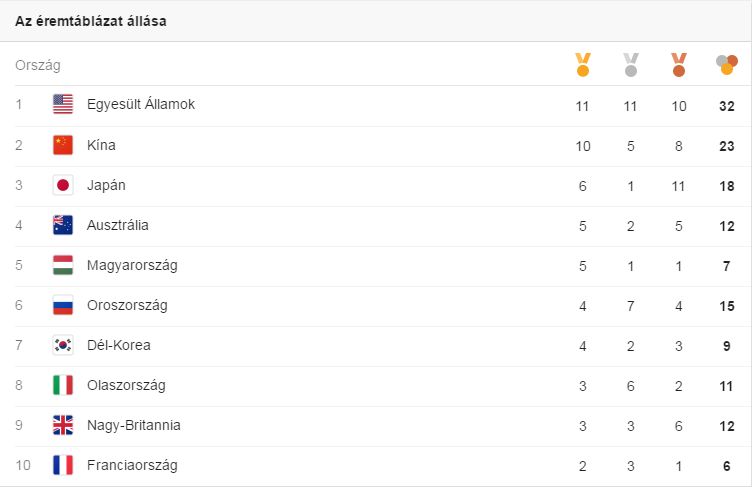Click the Japan flag icon
Screen dimensions: 752x487
pyautogui.click(x=63, y=185)
